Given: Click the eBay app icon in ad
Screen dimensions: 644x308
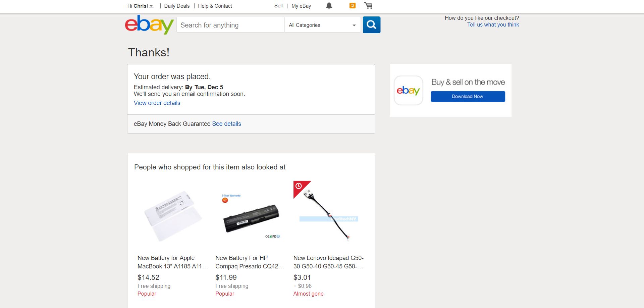Looking at the screenshot, I should click(408, 90).
